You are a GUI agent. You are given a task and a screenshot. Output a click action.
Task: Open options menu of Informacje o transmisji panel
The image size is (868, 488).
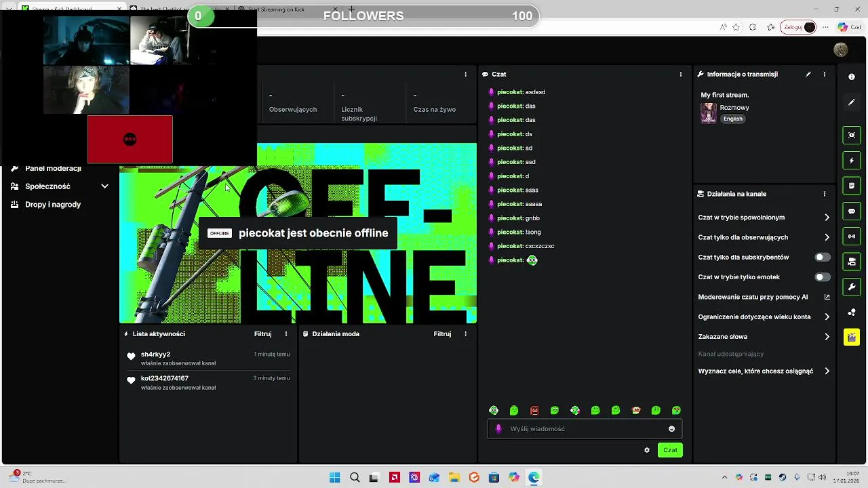pos(825,74)
